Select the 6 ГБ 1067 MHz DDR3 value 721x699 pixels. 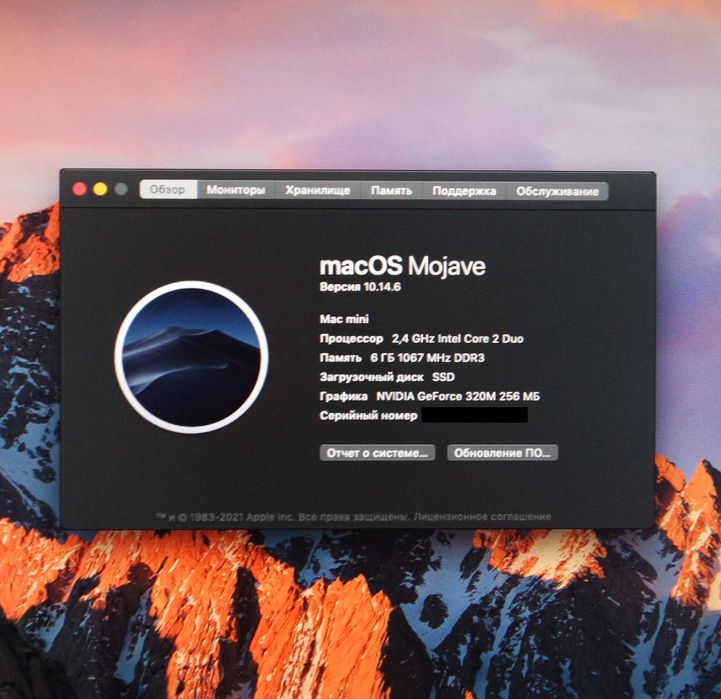(x=428, y=358)
